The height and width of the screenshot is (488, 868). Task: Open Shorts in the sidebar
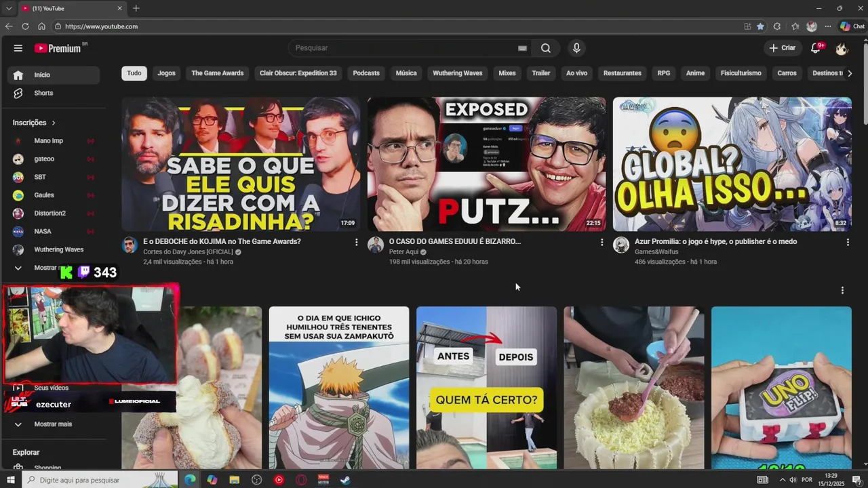(x=54, y=93)
